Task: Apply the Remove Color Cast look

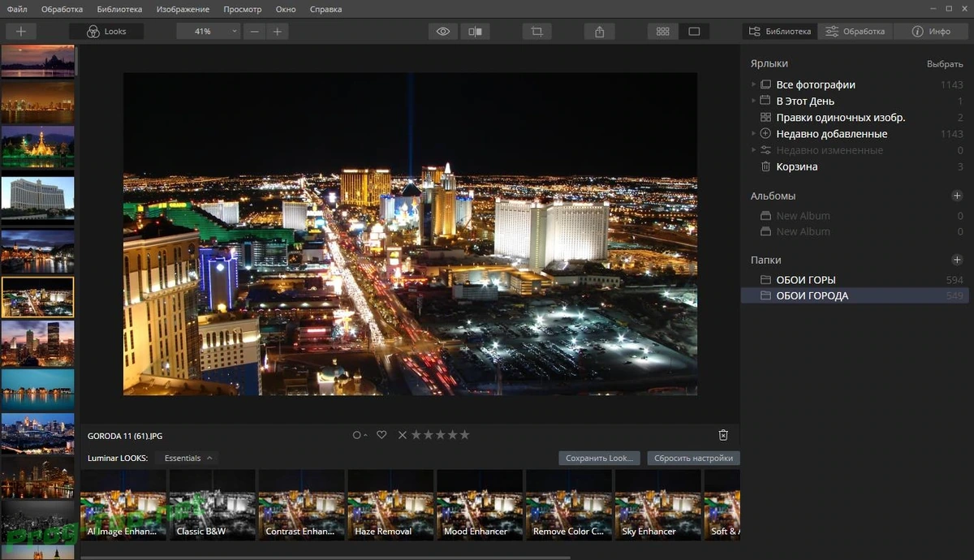Action: 569,505
